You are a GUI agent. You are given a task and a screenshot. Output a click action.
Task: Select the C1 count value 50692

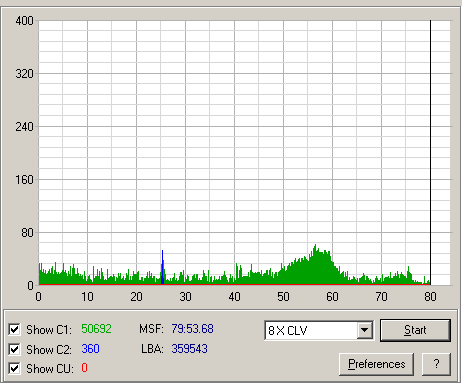tap(96, 329)
